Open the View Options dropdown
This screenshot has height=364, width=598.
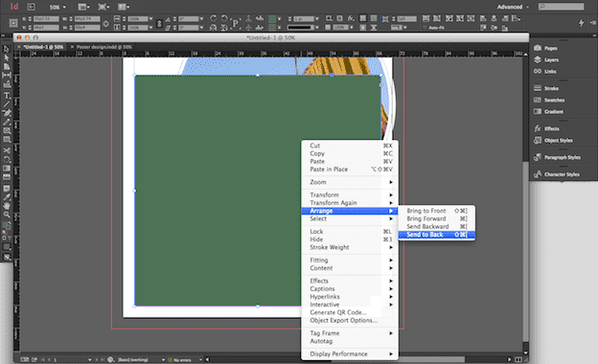click(83, 7)
